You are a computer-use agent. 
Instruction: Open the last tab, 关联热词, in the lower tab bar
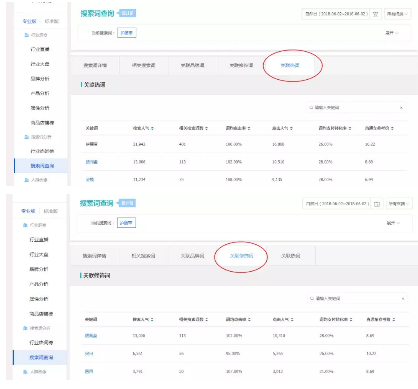(x=290, y=256)
